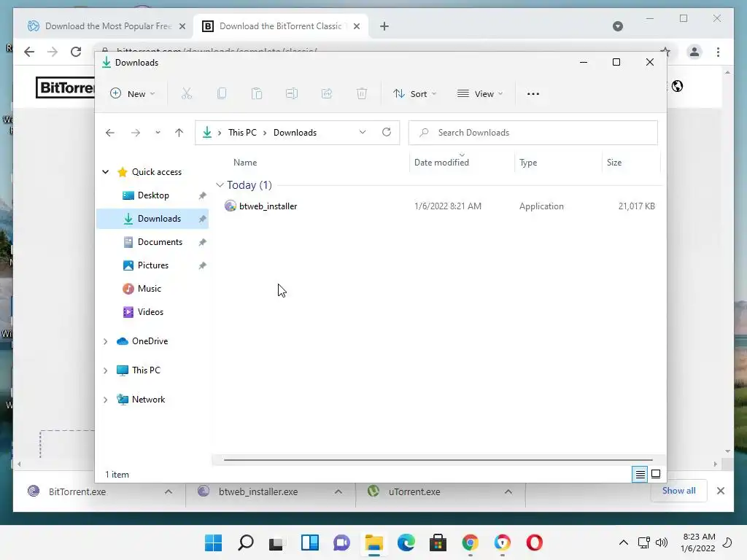Open Documents in the navigation pane

(x=153, y=242)
